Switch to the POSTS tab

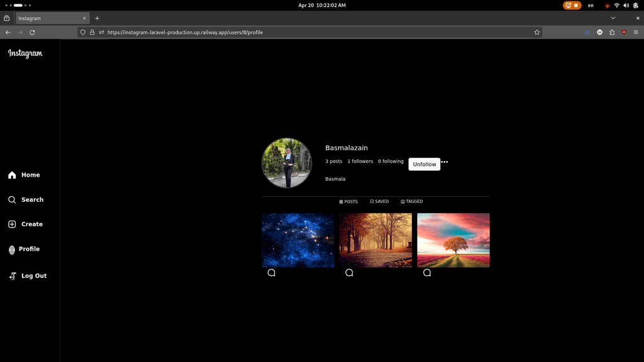(x=348, y=202)
